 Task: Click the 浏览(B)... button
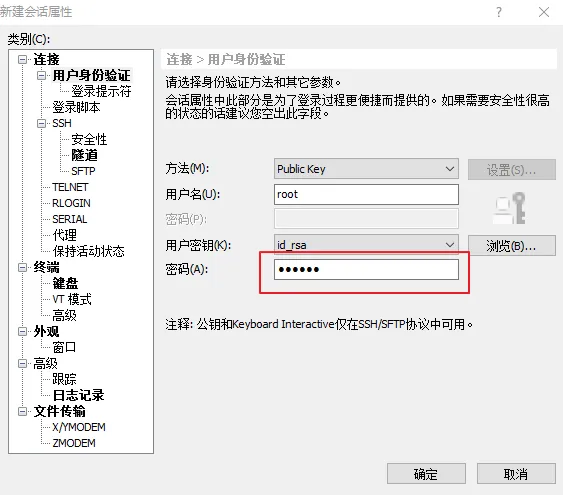point(512,246)
